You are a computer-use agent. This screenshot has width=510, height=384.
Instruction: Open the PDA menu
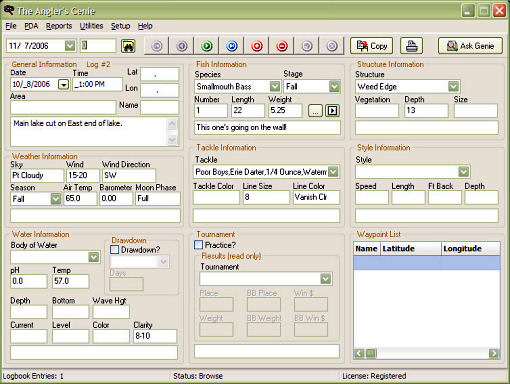pyautogui.click(x=31, y=26)
